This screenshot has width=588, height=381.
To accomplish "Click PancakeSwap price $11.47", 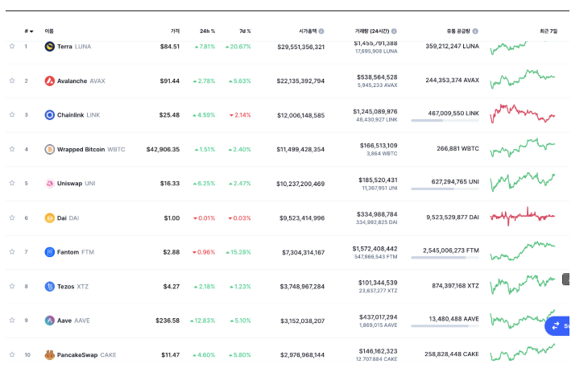I will 171,354.
